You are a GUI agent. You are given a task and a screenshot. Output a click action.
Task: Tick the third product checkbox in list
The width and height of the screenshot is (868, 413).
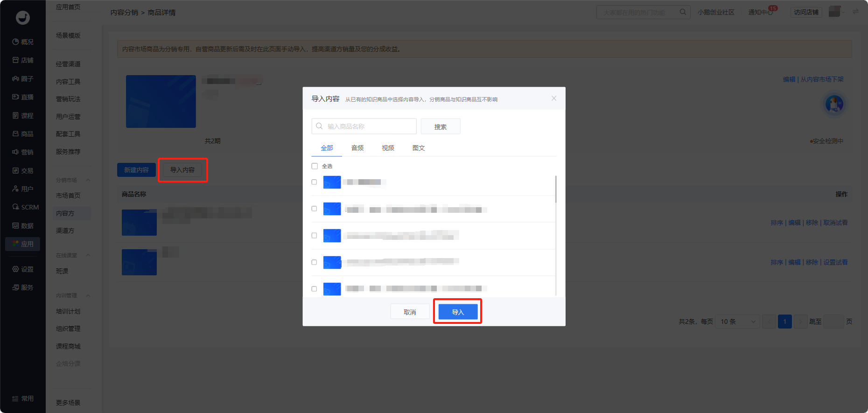(314, 236)
